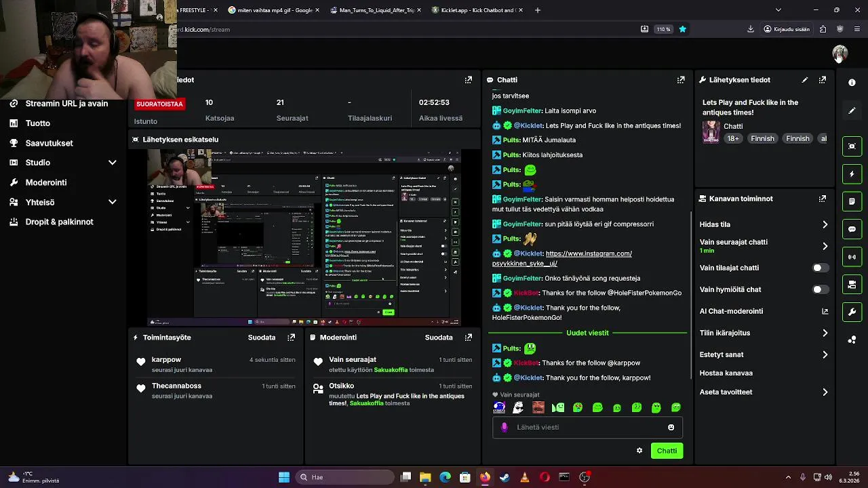
Task: Click Hostaa kanavaa
Action: pyautogui.click(x=726, y=373)
